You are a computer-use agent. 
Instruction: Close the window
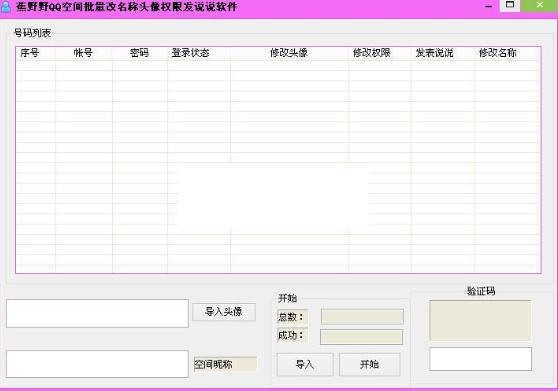click(x=539, y=5)
